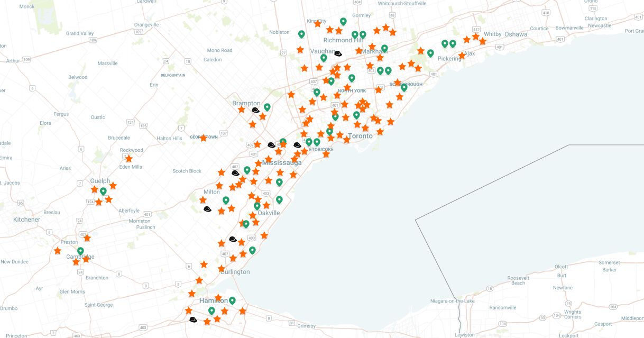Select the green pin east of Hamilton label
This screenshot has width=644, height=338.
(232, 300)
